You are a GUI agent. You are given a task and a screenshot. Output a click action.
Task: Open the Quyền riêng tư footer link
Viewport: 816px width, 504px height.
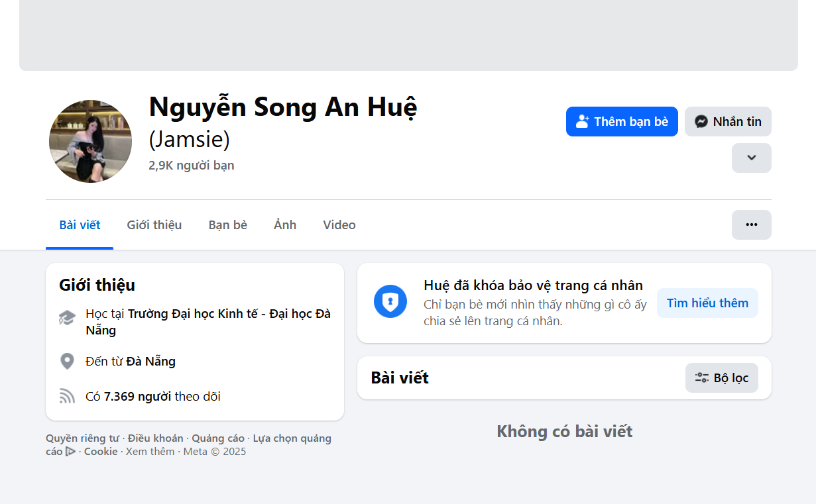[x=82, y=438]
